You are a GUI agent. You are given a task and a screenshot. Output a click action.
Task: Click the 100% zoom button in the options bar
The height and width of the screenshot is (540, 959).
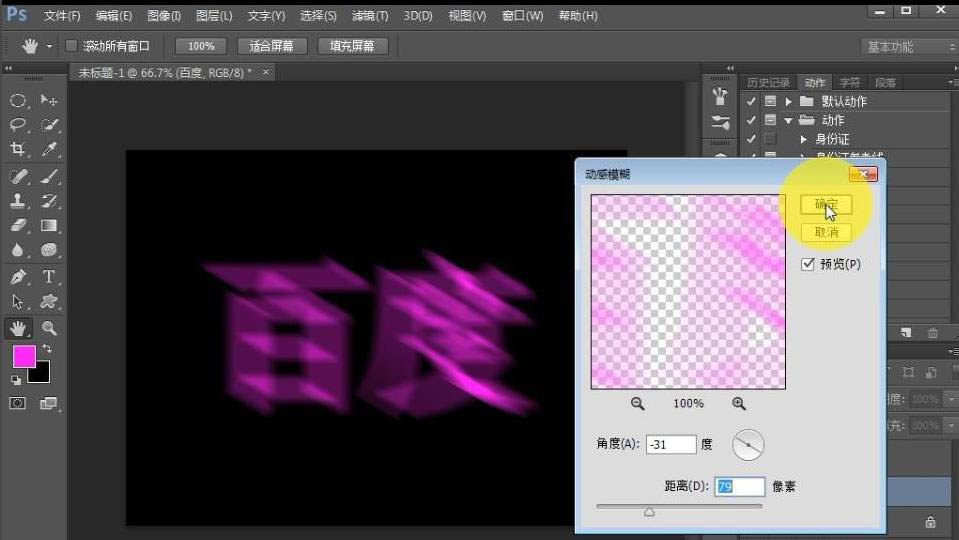201,46
